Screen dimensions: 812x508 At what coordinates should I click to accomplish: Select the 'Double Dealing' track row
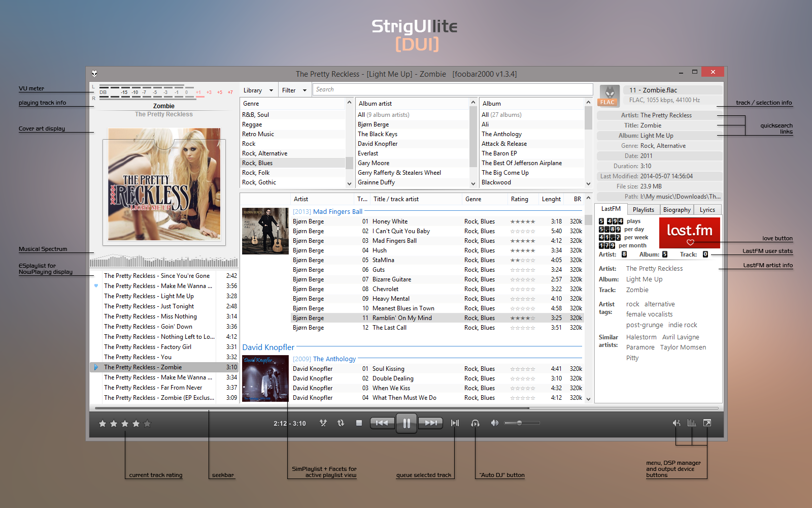[437, 378]
